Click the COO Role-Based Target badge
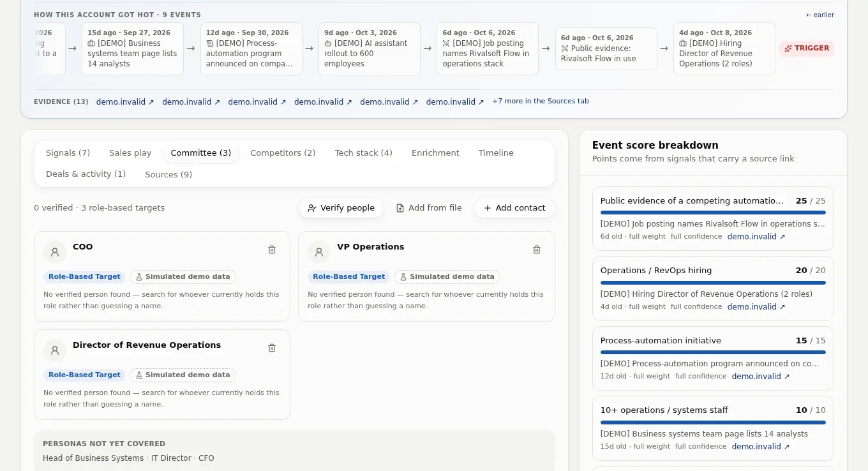Screen dimensions: 868x471 [84, 277]
